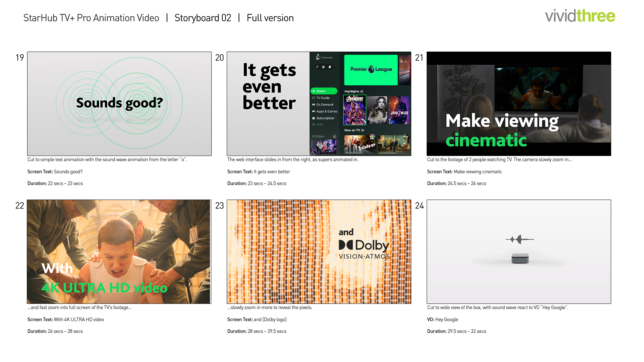Click the TV box device in frame 24
644x362 pixels.
pyautogui.click(x=520, y=258)
